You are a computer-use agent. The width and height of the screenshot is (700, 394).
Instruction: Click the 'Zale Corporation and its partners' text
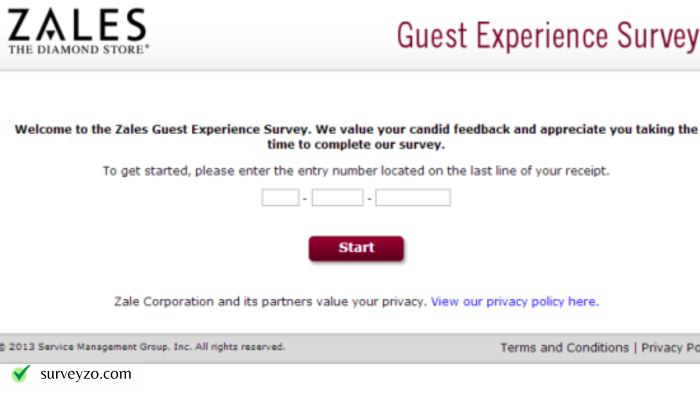point(270,302)
